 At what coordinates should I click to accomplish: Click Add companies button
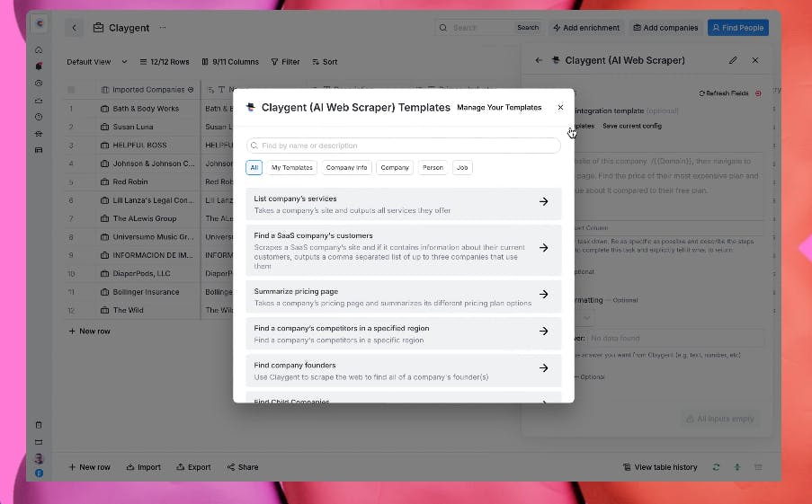665,28
